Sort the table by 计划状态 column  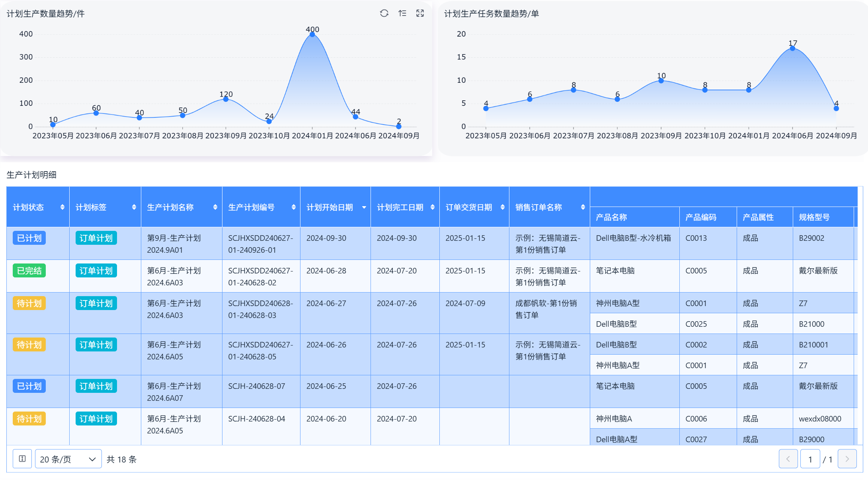click(x=62, y=207)
